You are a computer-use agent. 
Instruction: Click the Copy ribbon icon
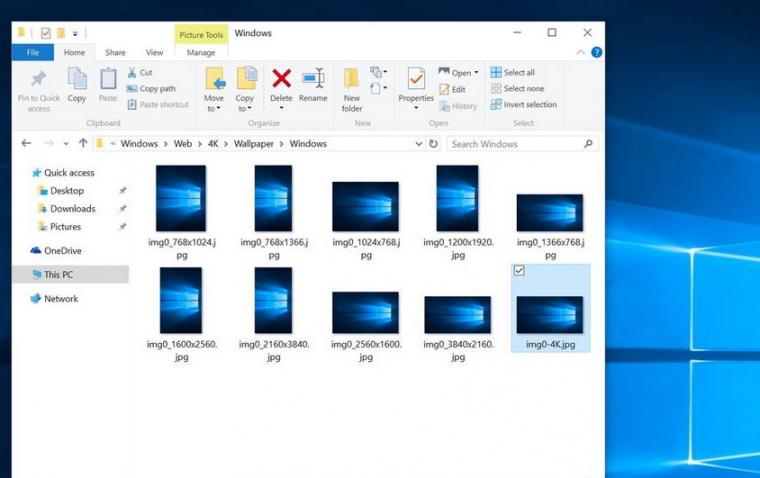77,79
